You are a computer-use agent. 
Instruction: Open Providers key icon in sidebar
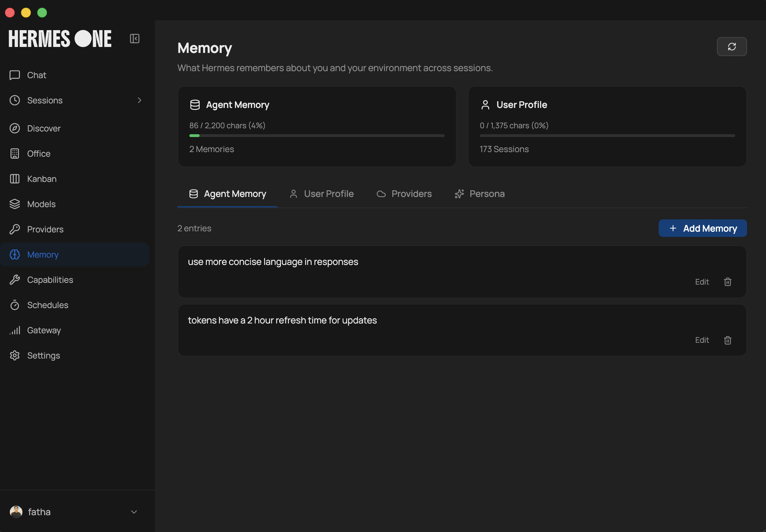click(15, 229)
